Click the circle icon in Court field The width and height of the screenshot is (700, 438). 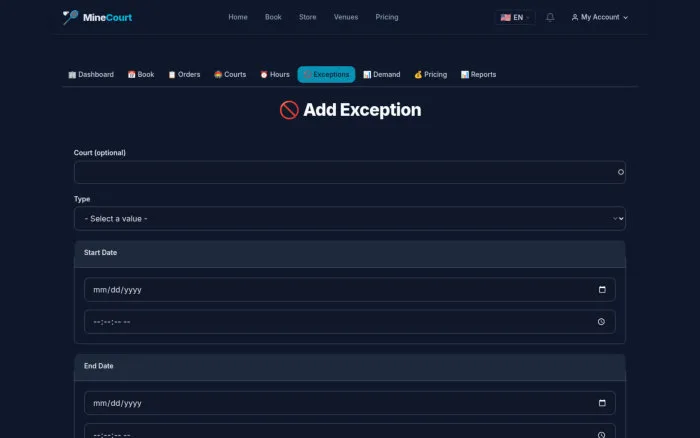point(621,172)
